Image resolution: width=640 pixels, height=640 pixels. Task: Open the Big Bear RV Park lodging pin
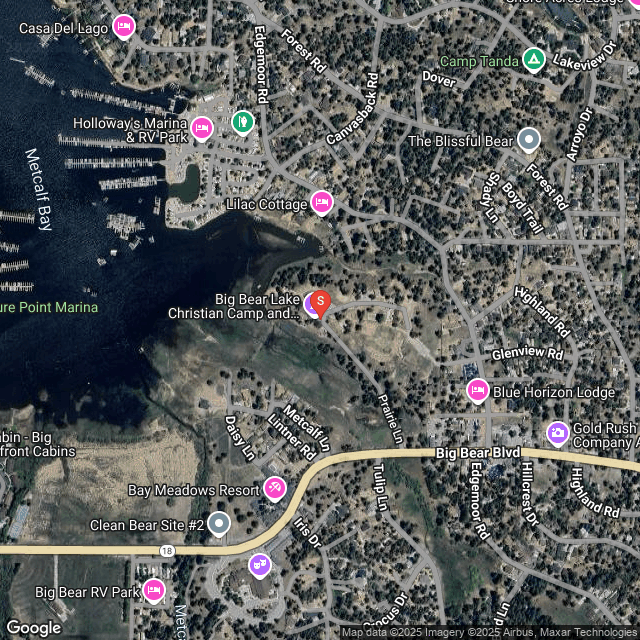click(154, 591)
